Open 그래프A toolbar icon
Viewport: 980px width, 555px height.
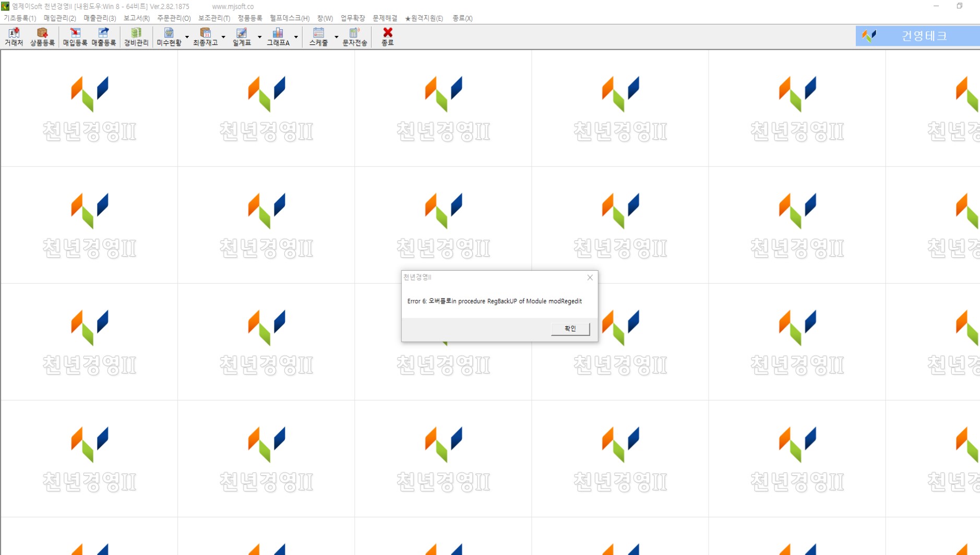click(278, 37)
